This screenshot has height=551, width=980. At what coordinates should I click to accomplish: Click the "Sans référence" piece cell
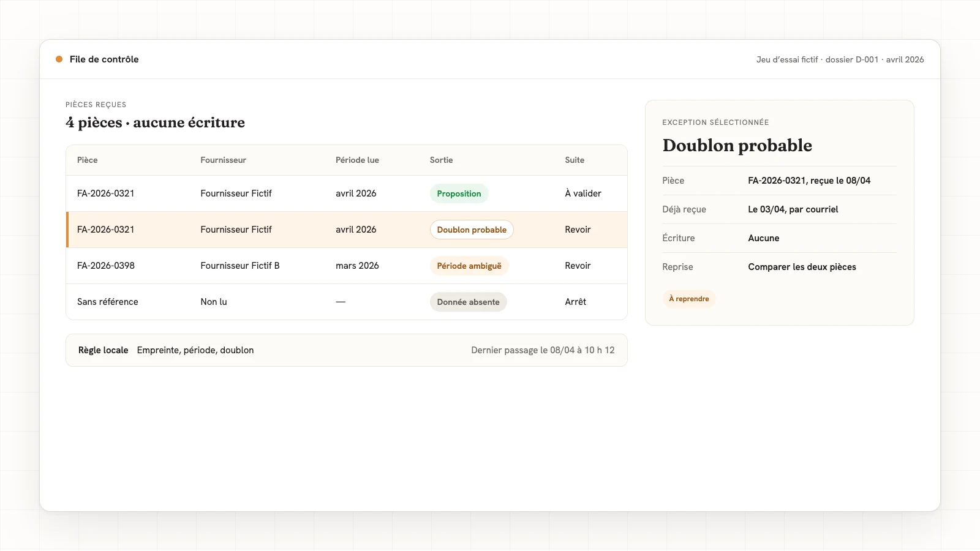pyautogui.click(x=108, y=302)
